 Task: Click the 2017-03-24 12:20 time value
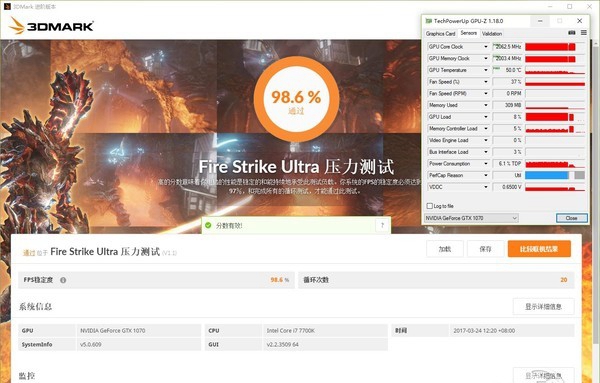click(x=484, y=331)
